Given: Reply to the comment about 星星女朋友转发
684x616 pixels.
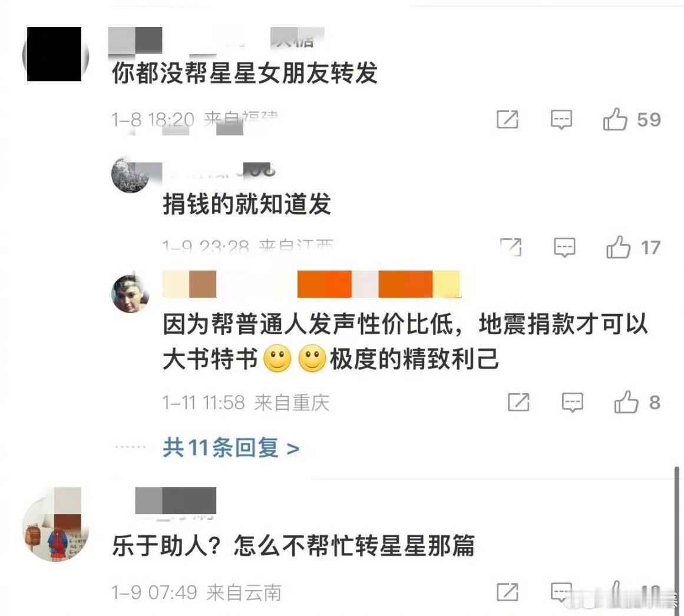Looking at the screenshot, I should (x=561, y=119).
